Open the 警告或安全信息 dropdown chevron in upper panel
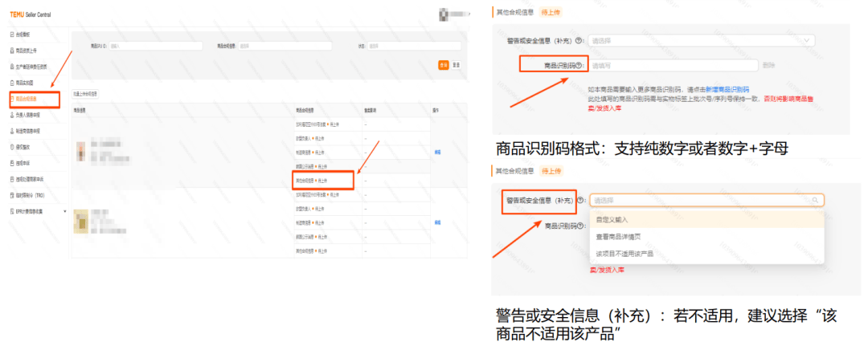This screenshot has width=868, height=346. pos(807,40)
